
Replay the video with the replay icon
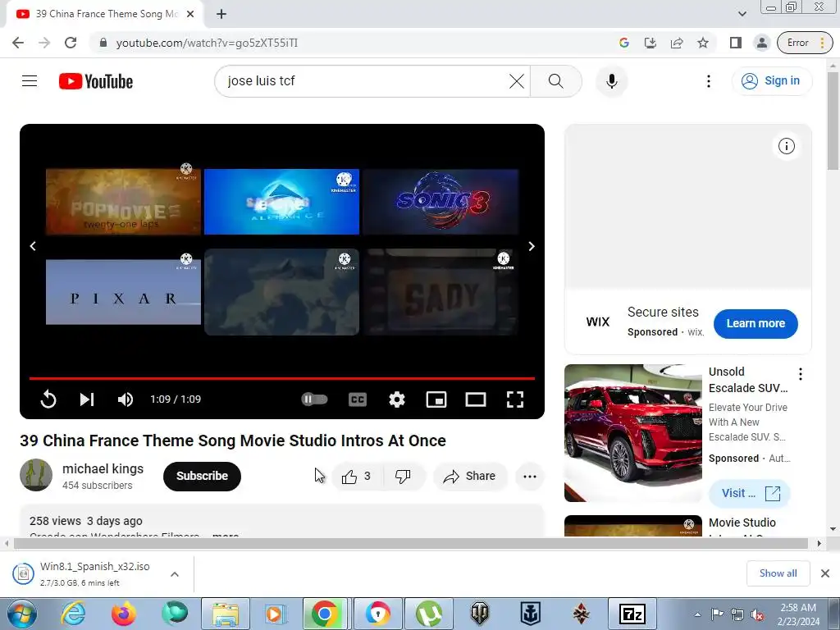point(48,399)
